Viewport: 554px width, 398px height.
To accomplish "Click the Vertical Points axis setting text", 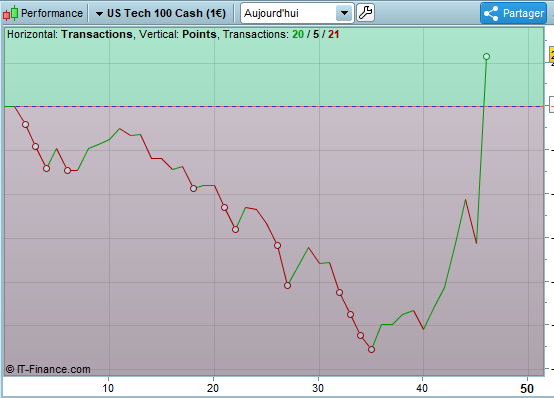I will 178,34.
